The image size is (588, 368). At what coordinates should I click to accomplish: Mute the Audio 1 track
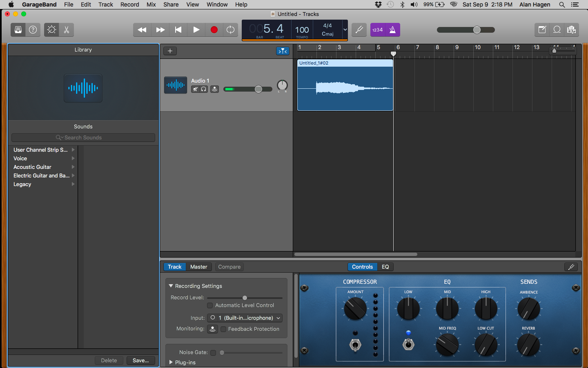pos(196,89)
